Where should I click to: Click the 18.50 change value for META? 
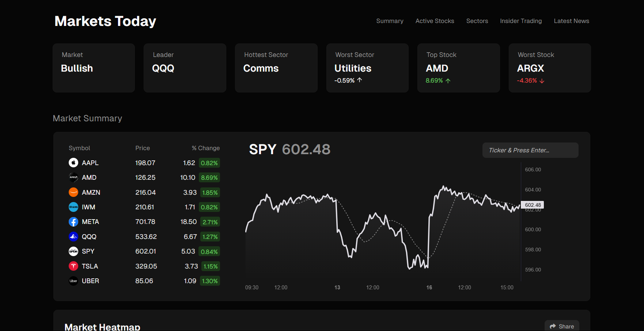(189, 222)
